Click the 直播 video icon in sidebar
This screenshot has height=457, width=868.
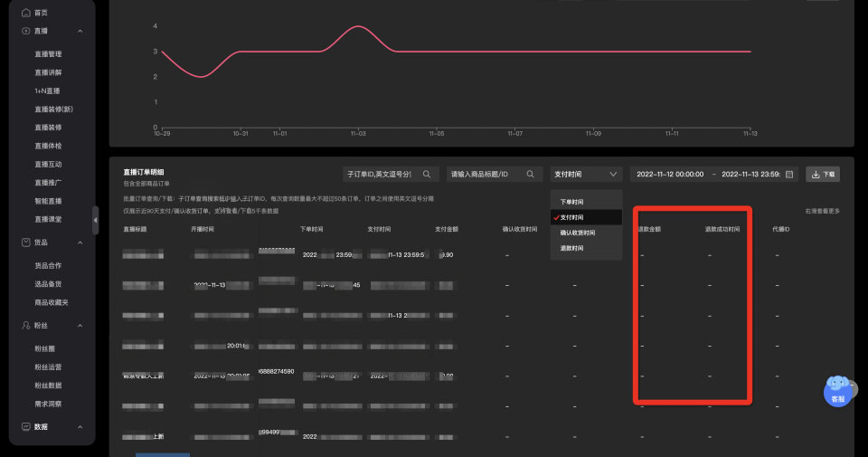[25, 31]
